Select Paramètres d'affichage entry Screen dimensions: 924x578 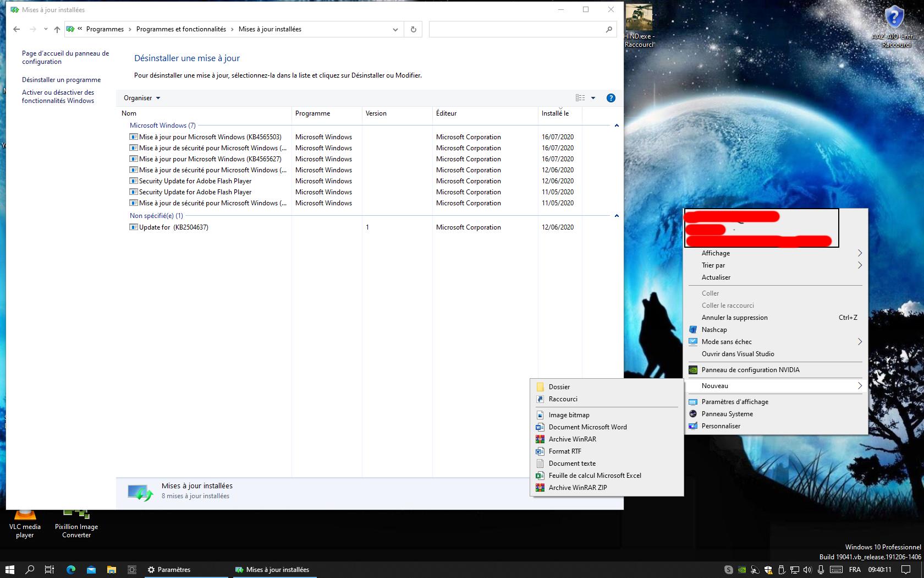click(776, 402)
